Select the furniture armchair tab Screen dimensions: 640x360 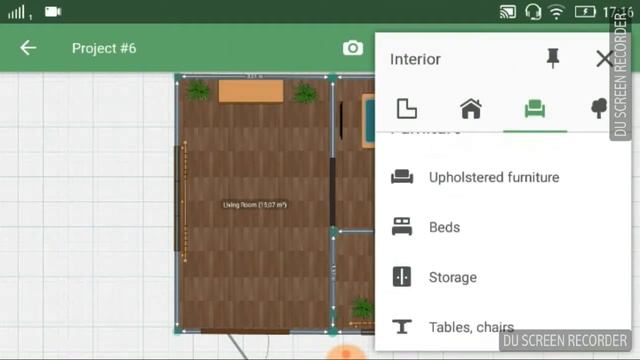click(535, 109)
